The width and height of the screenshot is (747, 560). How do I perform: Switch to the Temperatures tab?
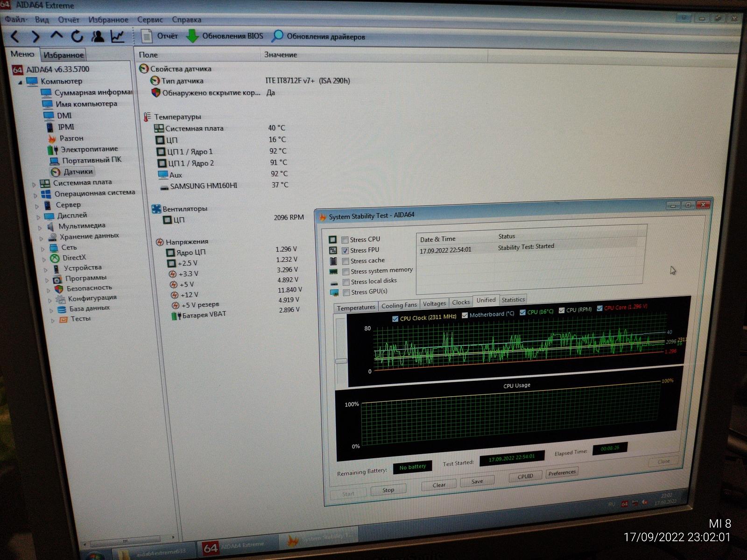click(356, 308)
